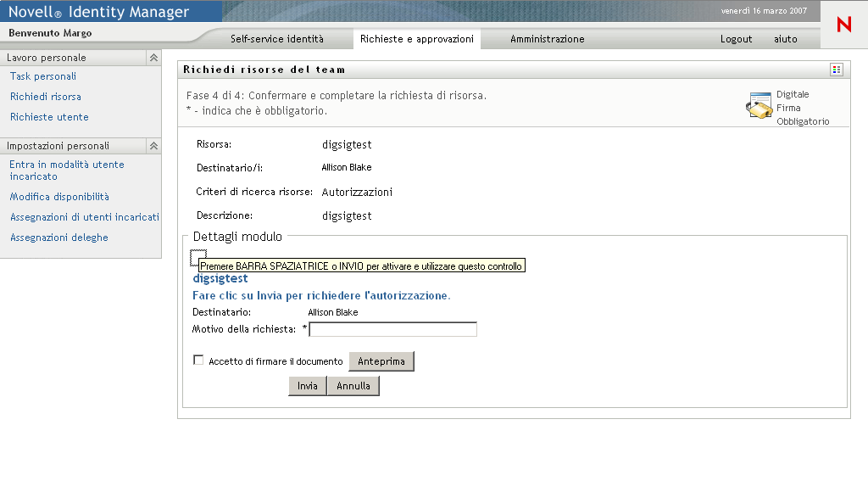
Task: Focus the Motivo della richiesta field
Action: point(393,329)
